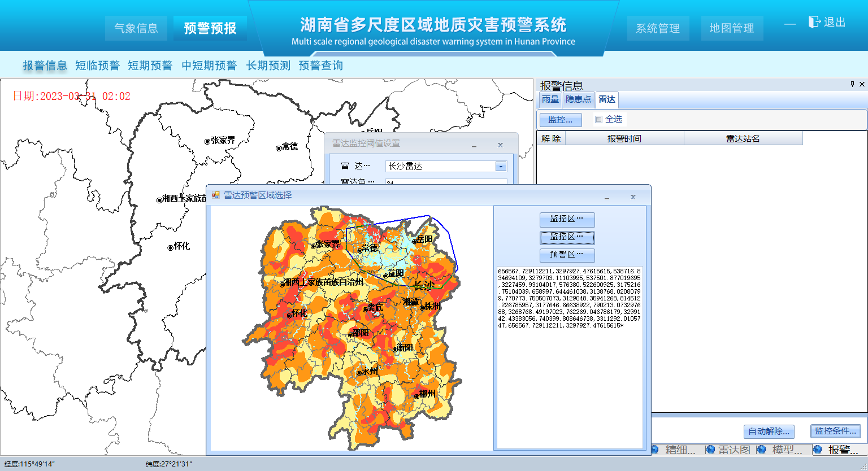Click the globe icon on the 雷达图 tab

pos(710,450)
